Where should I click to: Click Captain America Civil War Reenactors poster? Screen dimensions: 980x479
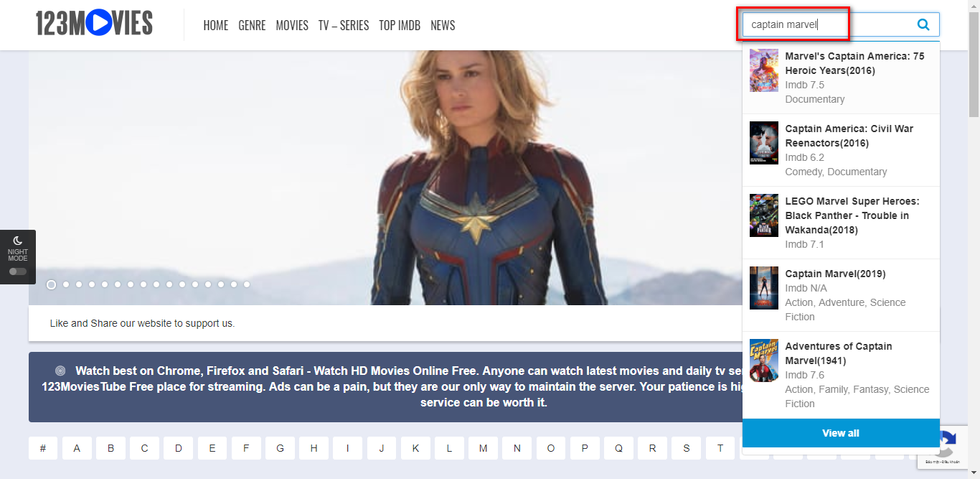tap(764, 143)
